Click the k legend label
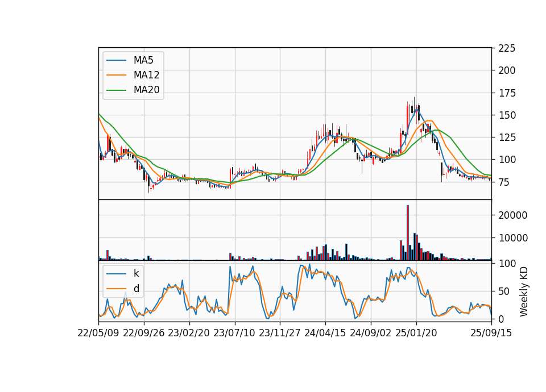 [x=136, y=273]
